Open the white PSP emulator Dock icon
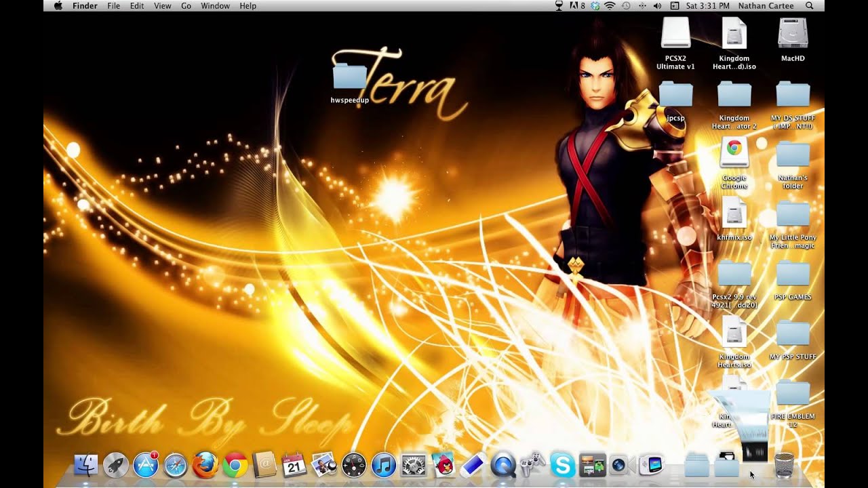The width and height of the screenshot is (868, 488). click(473, 465)
